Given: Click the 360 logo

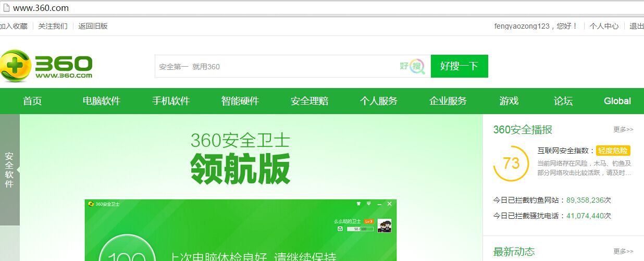Looking at the screenshot, I should [x=46, y=66].
